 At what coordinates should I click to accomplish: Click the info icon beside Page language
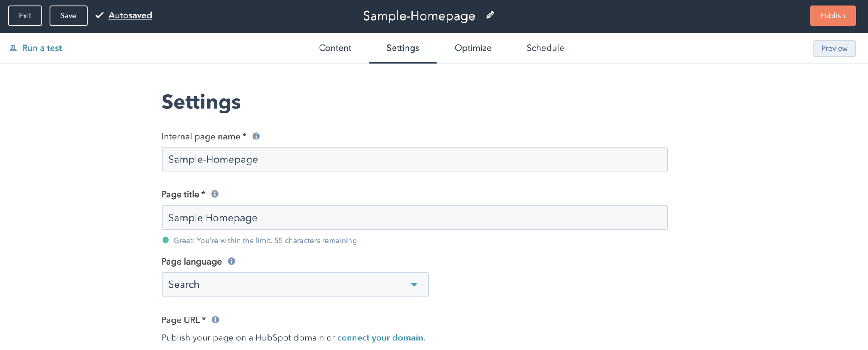[232, 261]
